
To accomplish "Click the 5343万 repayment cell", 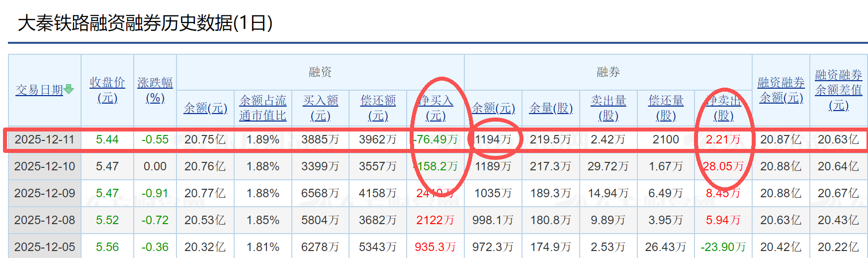I will [x=378, y=247].
